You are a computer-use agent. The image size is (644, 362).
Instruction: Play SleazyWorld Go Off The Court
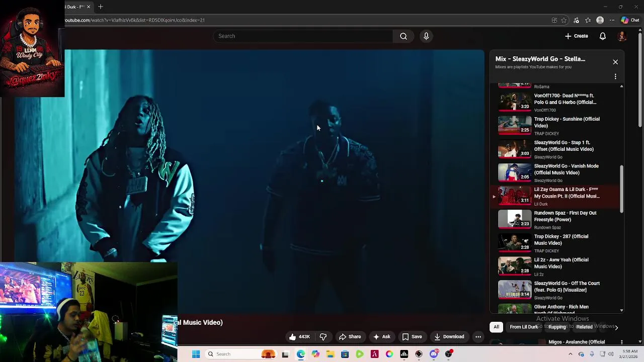point(555,290)
